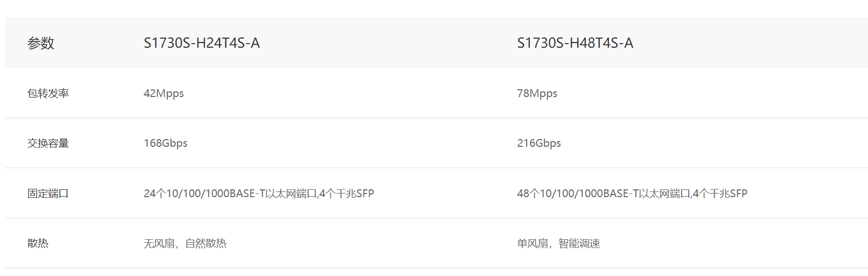Click the 42Mpps value
The height and width of the screenshot is (276, 868).
point(164,93)
